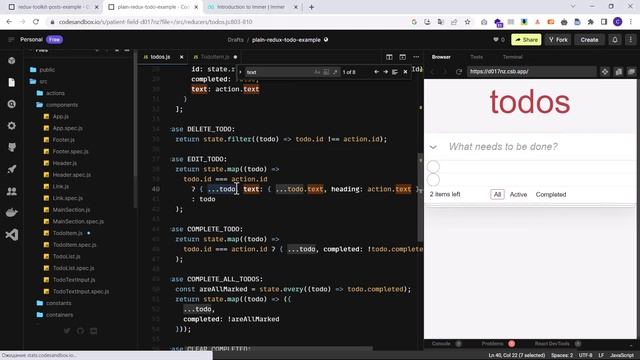Viewport: 640px width, 360px height.
Task: Open the editor tab bar ellipsis menu
Action: click(416, 57)
